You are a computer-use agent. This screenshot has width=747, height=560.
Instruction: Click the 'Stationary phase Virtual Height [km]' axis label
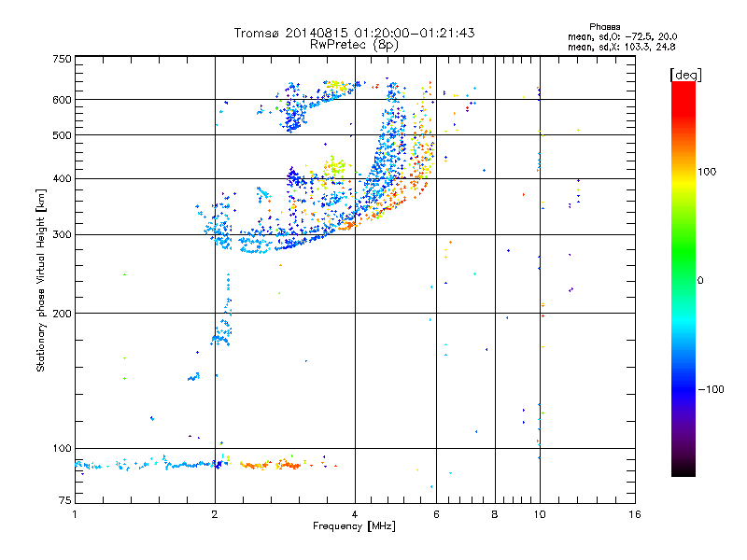coord(41,280)
